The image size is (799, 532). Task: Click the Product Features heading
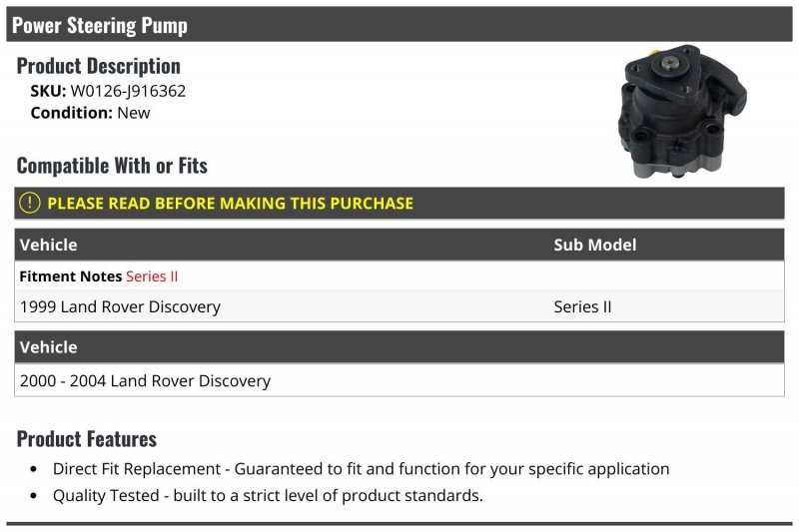click(87, 439)
